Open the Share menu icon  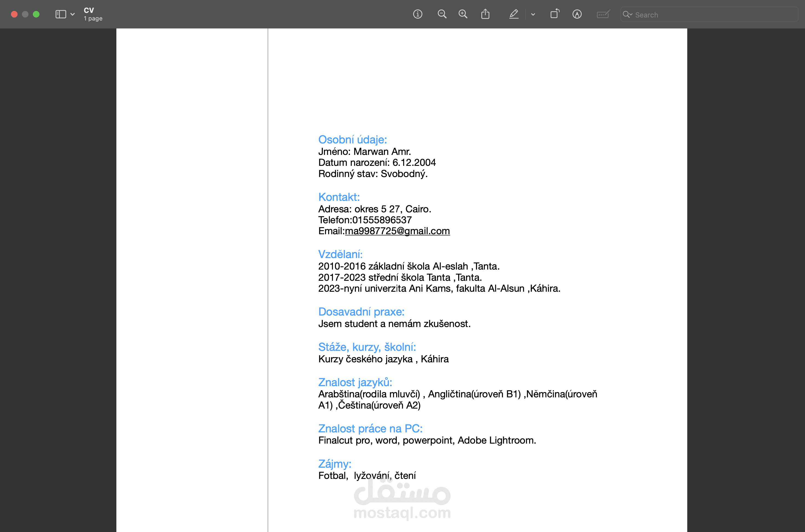click(x=485, y=14)
